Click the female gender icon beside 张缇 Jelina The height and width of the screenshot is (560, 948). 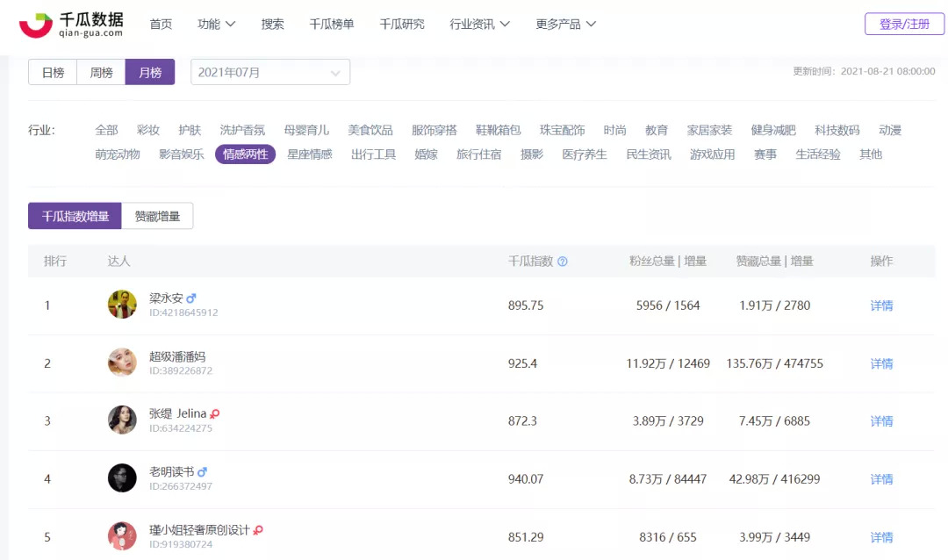point(215,414)
